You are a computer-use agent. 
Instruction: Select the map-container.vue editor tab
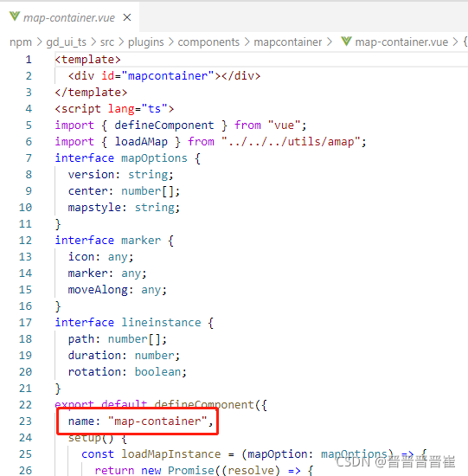point(69,17)
